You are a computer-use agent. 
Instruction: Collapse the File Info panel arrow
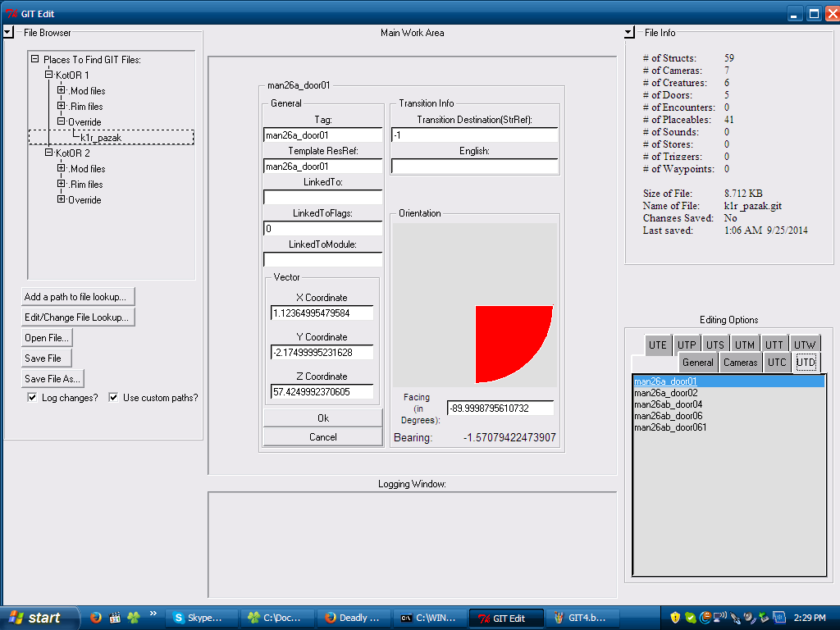pyautogui.click(x=629, y=33)
